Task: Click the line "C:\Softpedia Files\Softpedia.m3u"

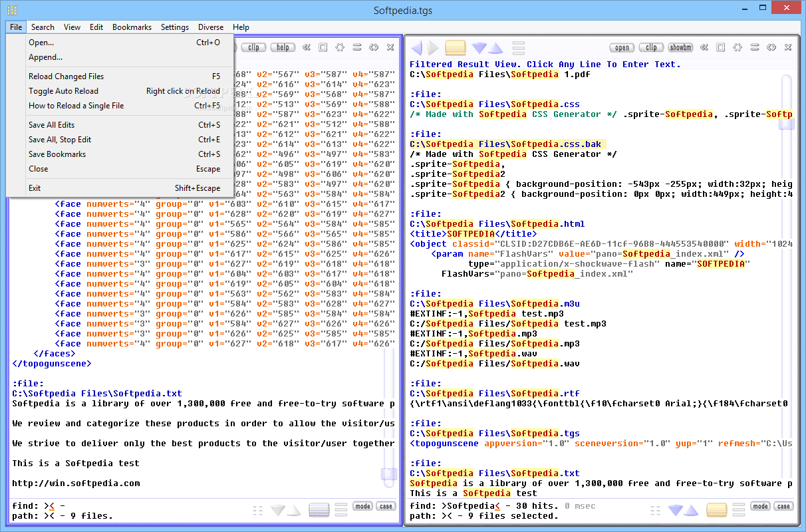Action: tap(495, 304)
